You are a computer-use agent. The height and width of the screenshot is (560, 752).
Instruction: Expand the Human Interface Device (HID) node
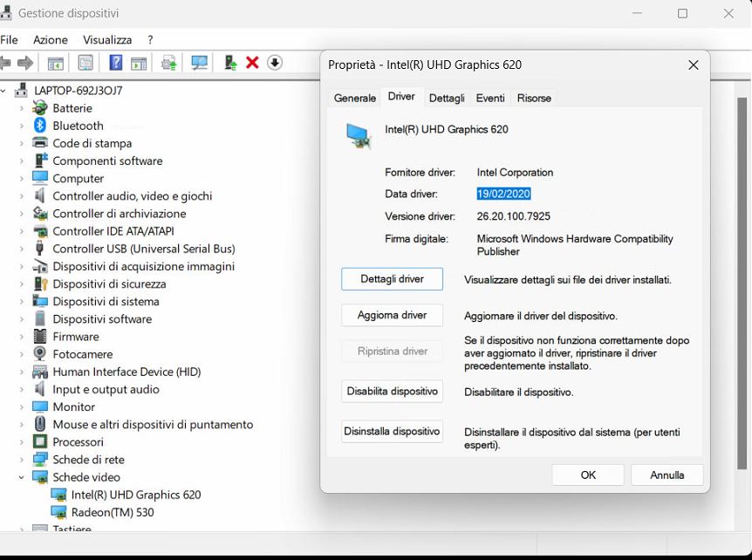(22, 372)
